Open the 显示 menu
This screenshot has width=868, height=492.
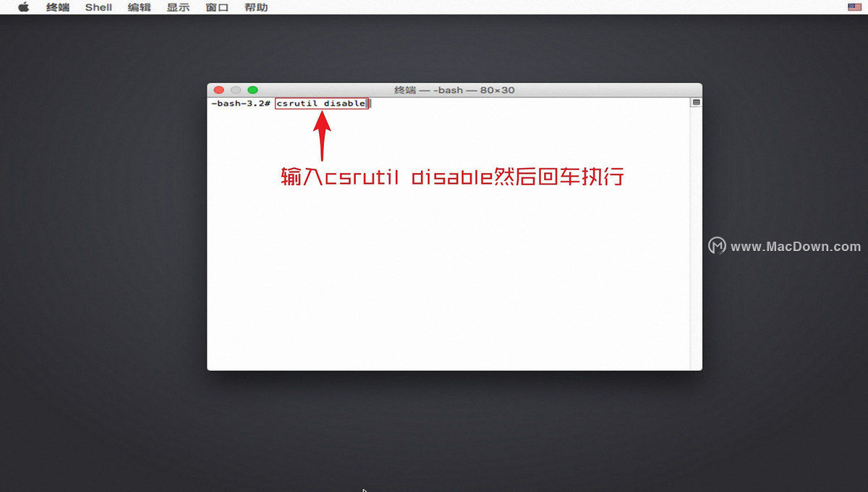pos(178,7)
